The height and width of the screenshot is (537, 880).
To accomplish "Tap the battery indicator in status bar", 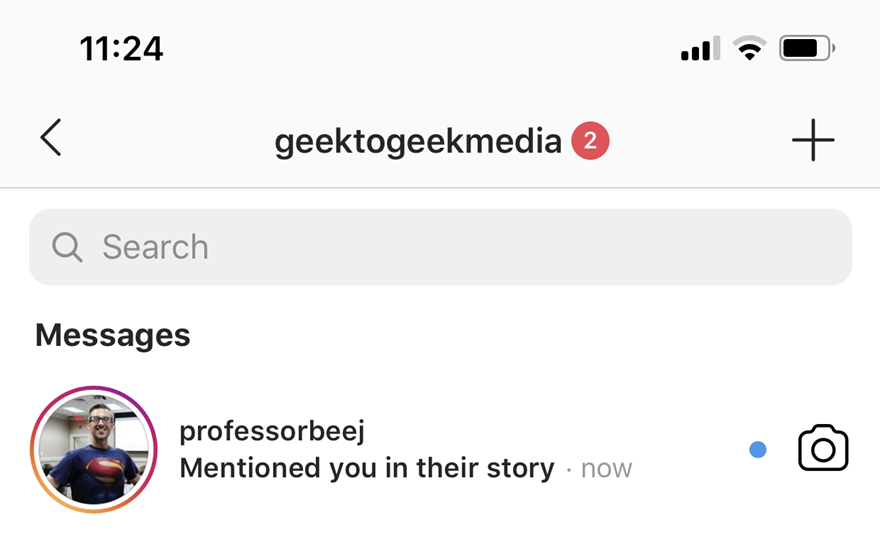I will click(806, 48).
